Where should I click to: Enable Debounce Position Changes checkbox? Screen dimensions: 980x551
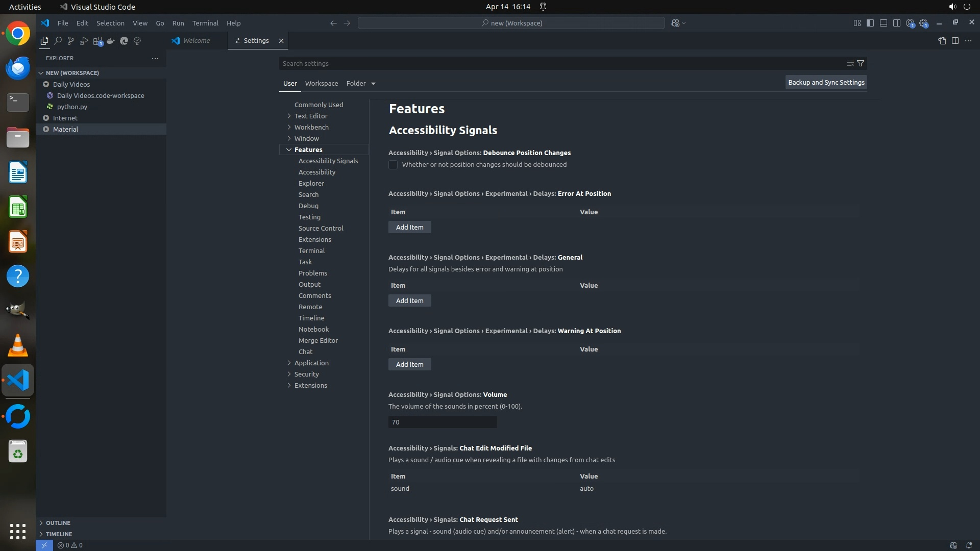pos(393,165)
